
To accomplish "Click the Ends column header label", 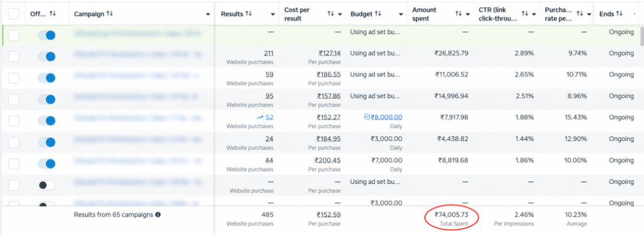I will click(x=607, y=14).
